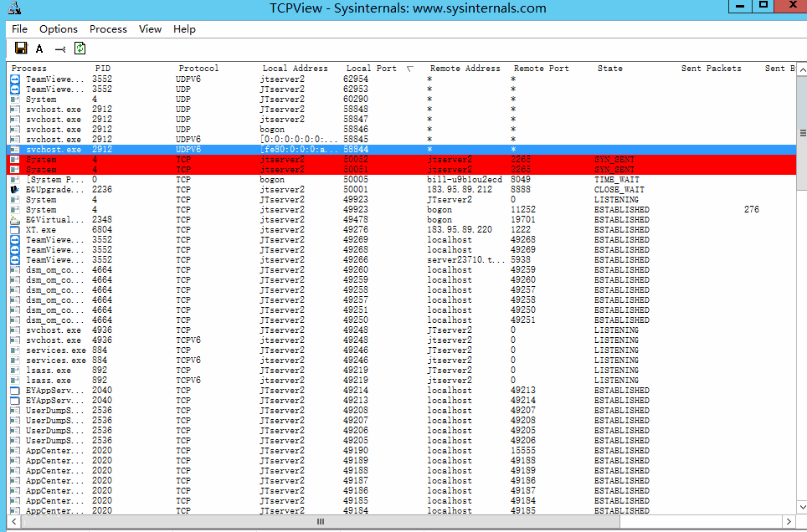Click the TeamViewer icon in port 62953 row

(x=15, y=89)
